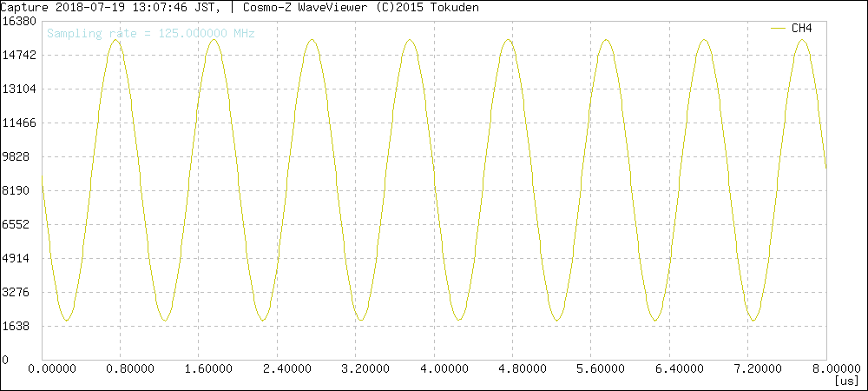
Task: Click the first peak of the waveform
Action: (115, 39)
